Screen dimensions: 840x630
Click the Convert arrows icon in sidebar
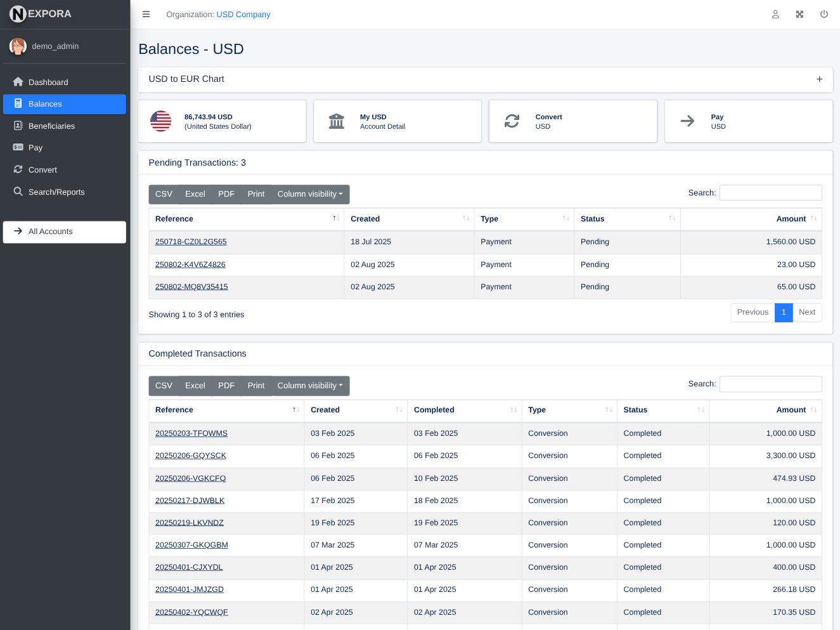click(x=18, y=169)
